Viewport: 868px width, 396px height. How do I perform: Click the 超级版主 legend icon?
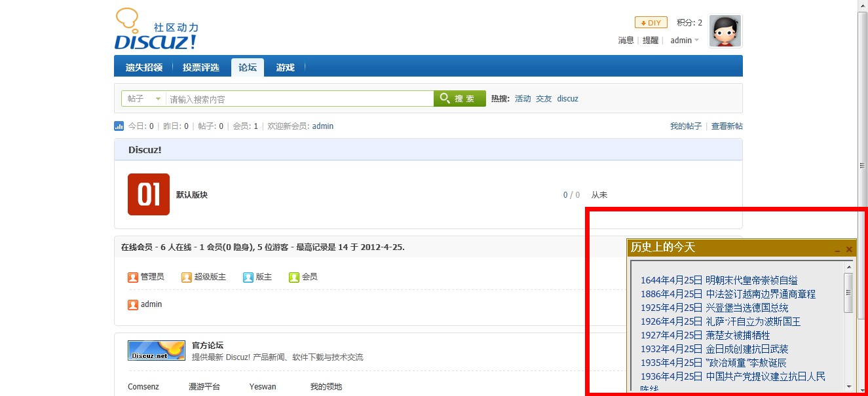tap(187, 277)
